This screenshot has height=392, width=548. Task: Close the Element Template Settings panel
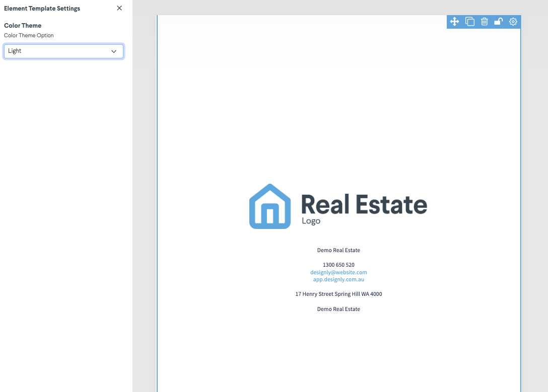coord(119,8)
